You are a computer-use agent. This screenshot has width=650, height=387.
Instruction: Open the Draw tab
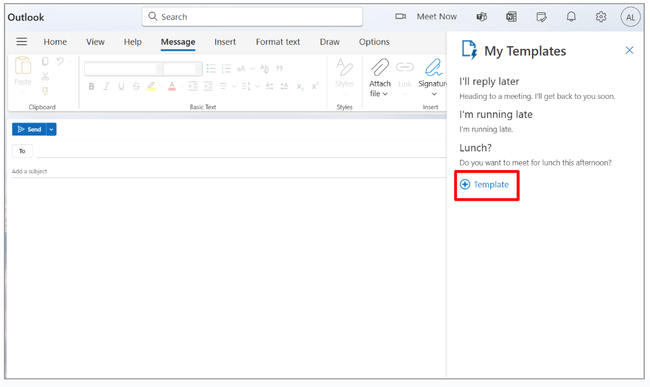coord(330,42)
